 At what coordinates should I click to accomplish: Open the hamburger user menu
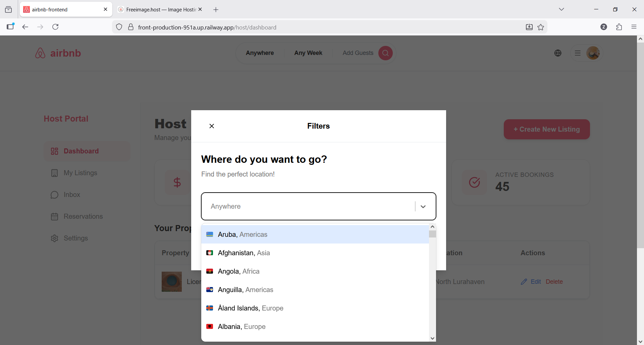(578, 53)
